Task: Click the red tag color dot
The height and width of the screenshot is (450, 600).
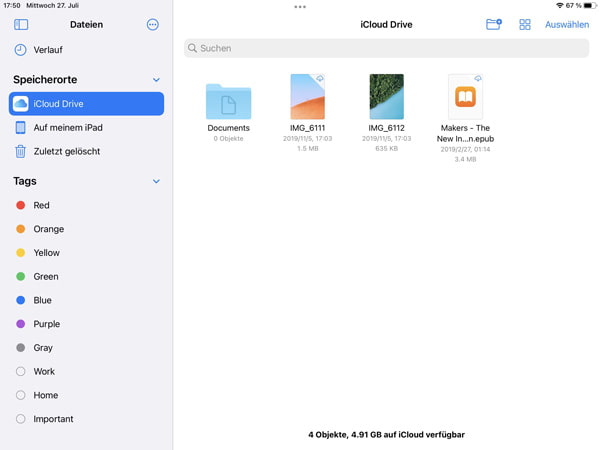Action: point(21,205)
